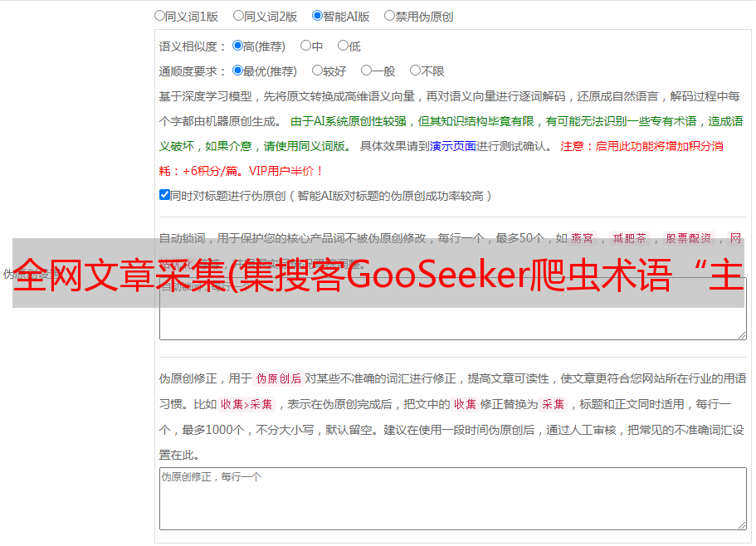Click the 自动锁词 textarea
756x546 pixels.
pos(453,309)
